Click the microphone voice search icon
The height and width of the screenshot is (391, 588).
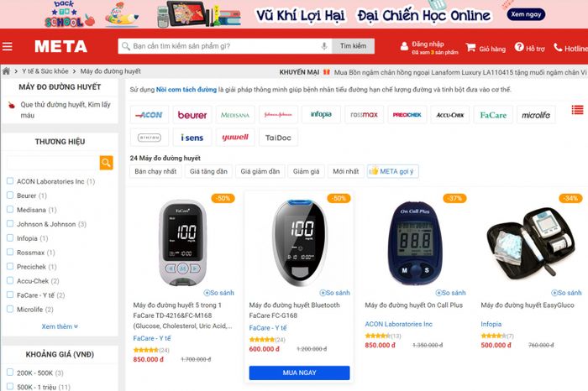tap(324, 46)
